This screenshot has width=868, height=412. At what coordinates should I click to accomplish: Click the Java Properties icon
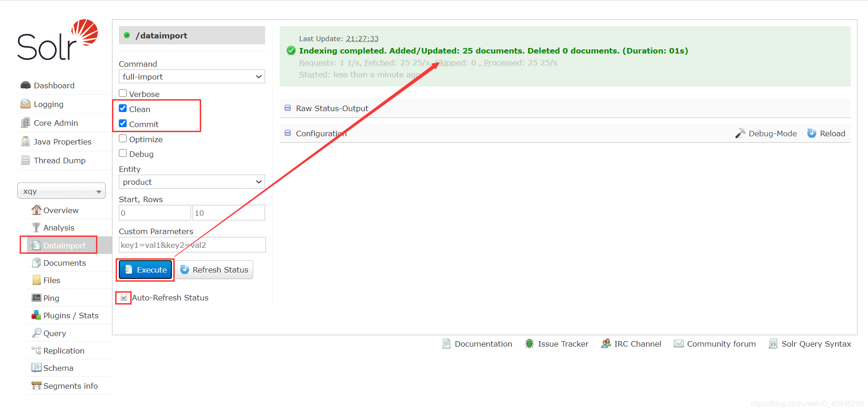[x=26, y=142]
